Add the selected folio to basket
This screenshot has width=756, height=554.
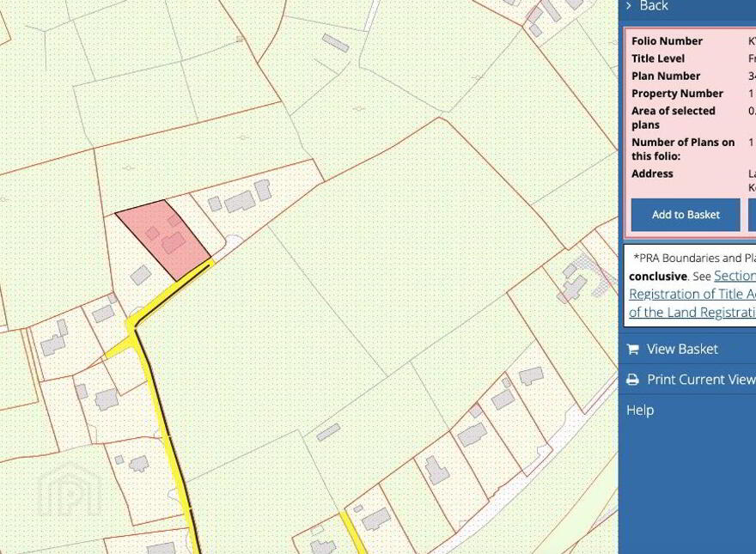pyautogui.click(x=686, y=215)
